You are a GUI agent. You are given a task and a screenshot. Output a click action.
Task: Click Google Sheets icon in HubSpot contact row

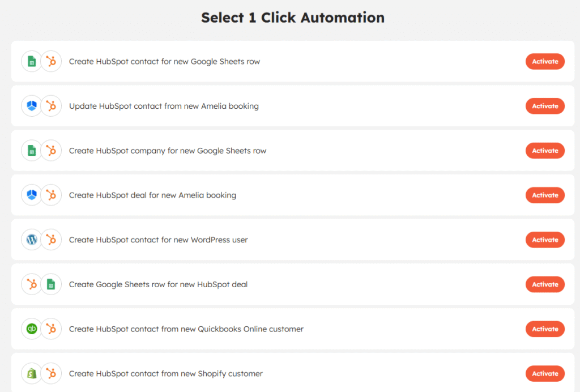[x=32, y=61]
